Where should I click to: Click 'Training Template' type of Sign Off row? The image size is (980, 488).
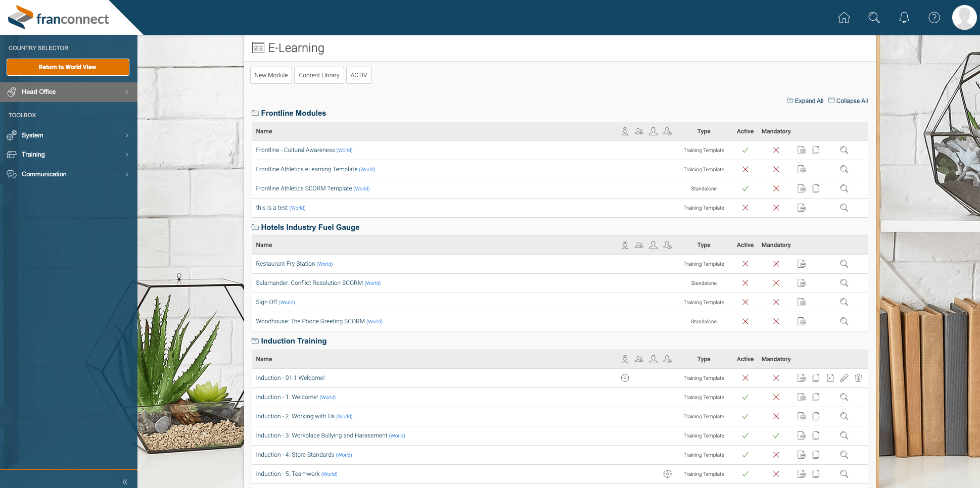point(704,303)
